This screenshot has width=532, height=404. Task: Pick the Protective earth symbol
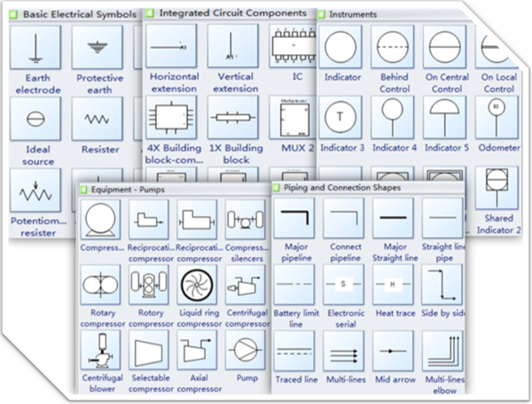coord(98,48)
